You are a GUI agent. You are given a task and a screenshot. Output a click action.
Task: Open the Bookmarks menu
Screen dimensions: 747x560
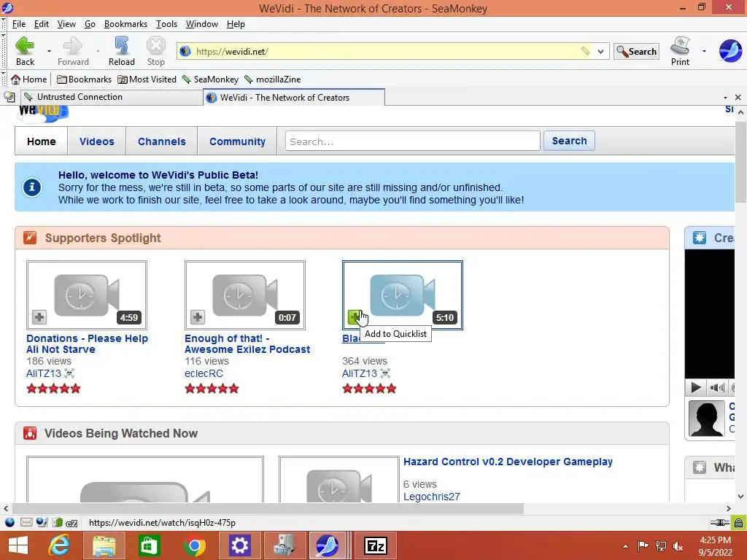pos(125,24)
